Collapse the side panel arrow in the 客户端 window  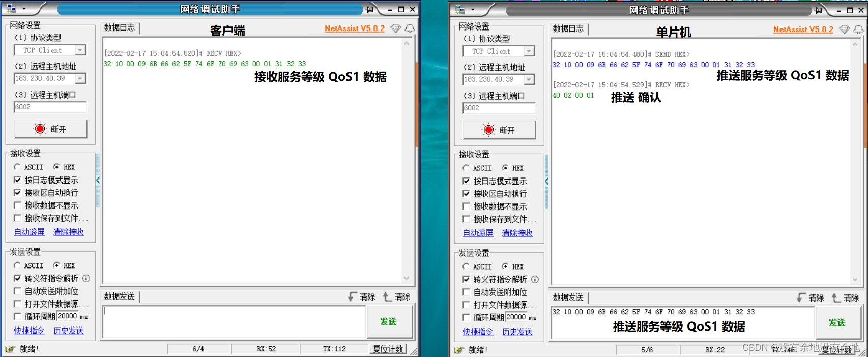98,180
